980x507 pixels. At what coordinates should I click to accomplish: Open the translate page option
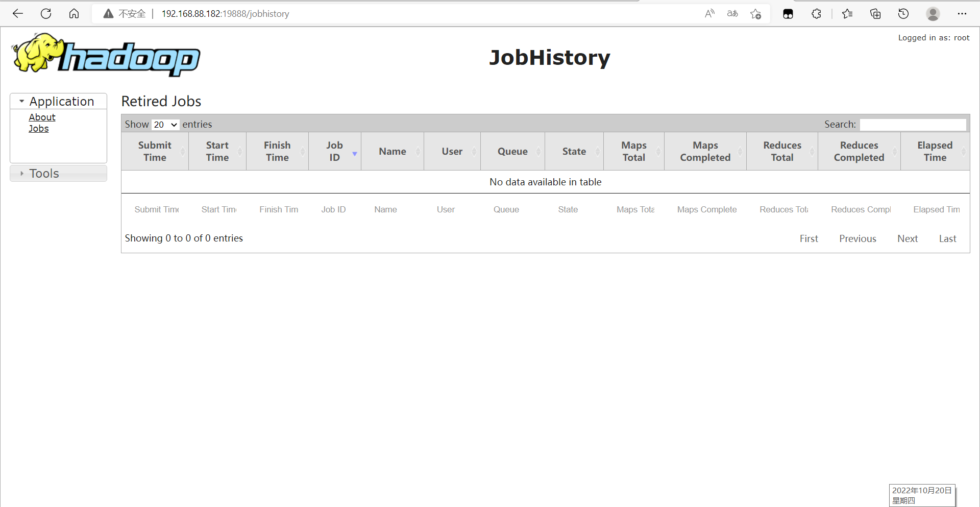pos(732,14)
